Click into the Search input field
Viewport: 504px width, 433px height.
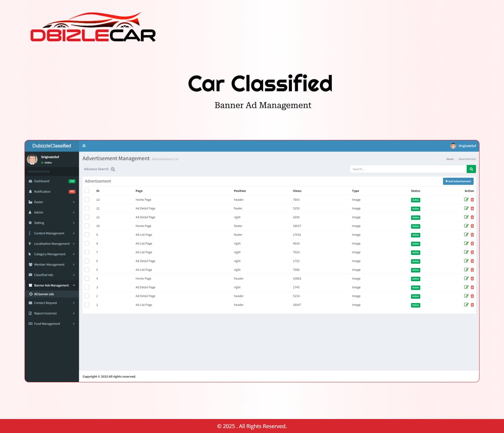pyautogui.click(x=408, y=169)
